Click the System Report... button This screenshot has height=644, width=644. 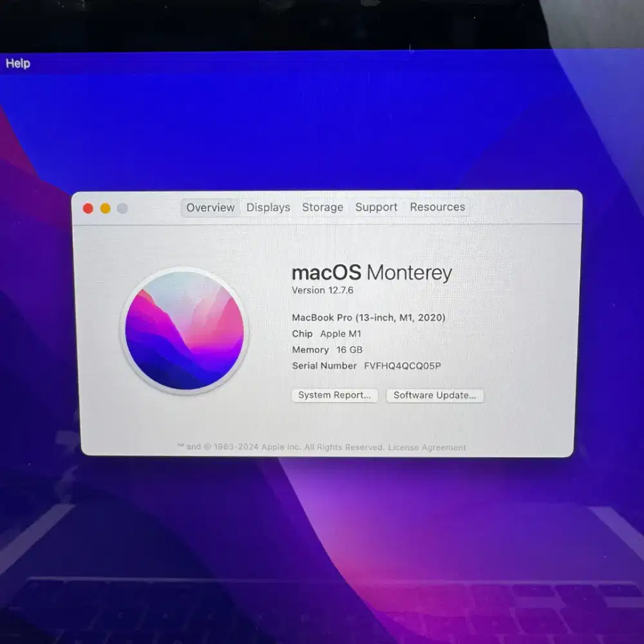coord(334,395)
